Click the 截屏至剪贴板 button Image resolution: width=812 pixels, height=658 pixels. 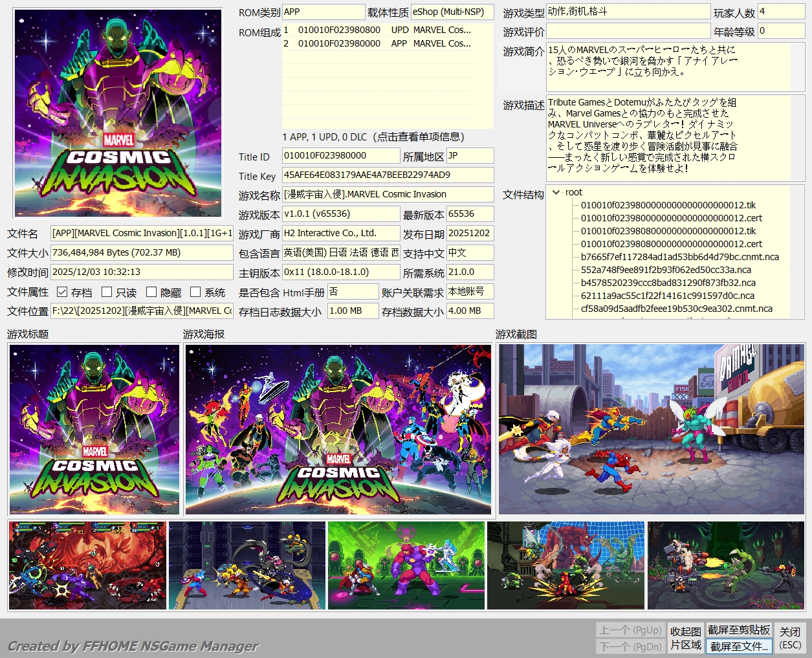(738, 630)
